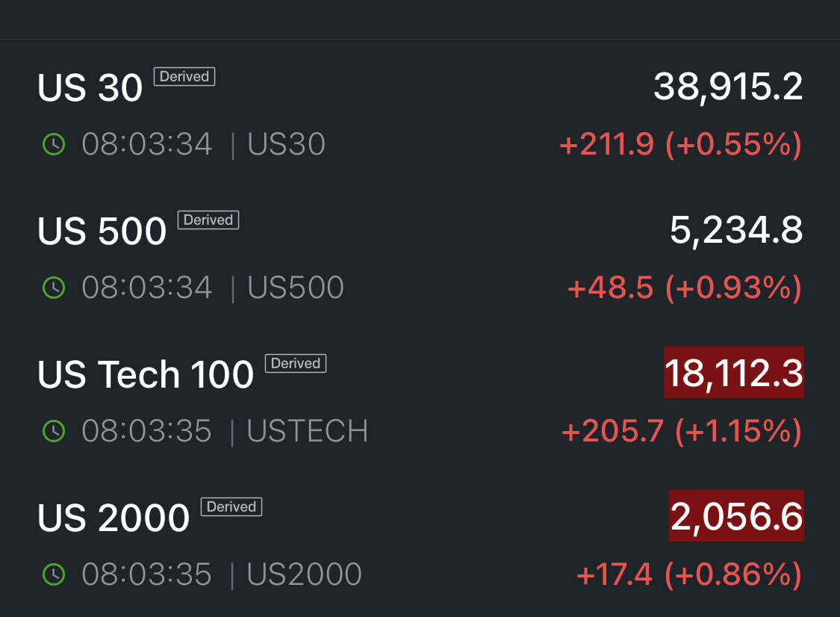Click the Derived badge next to US Tech 100
840x617 pixels.
(x=296, y=363)
